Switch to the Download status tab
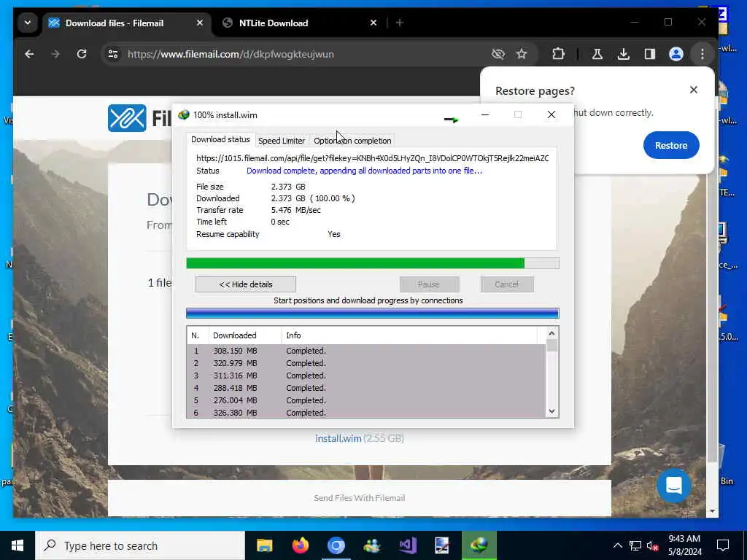 click(220, 139)
